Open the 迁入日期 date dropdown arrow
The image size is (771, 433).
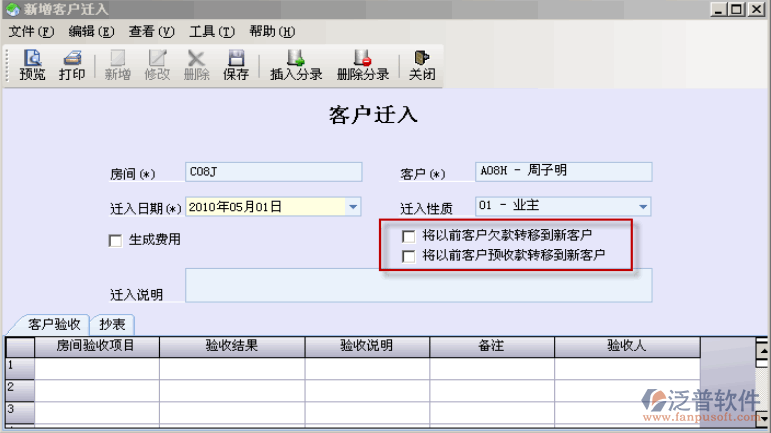click(x=353, y=208)
